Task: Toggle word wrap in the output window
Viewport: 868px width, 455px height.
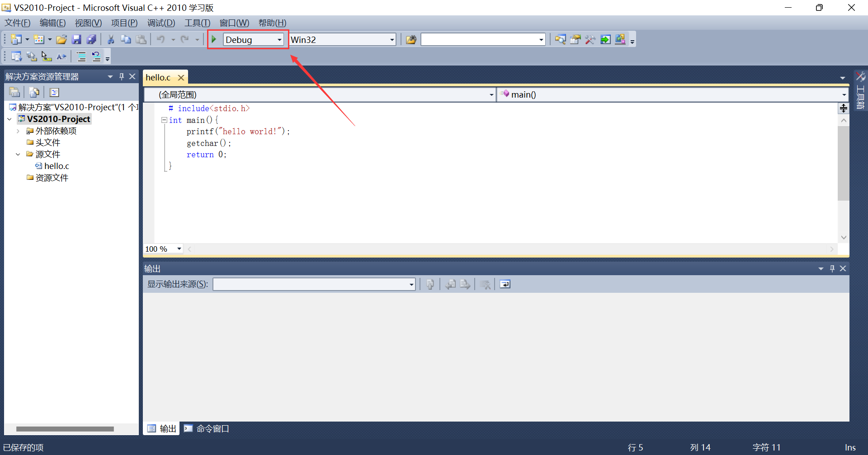Action: (x=505, y=284)
